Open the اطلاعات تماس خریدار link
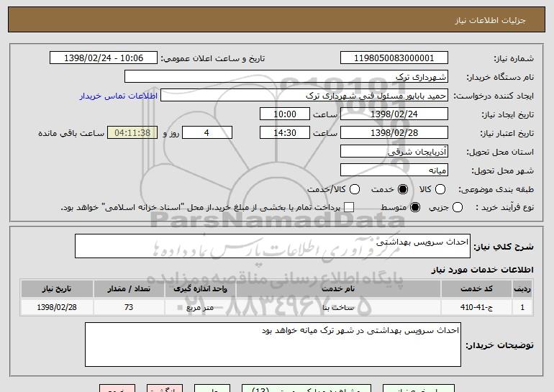 pyautogui.click(x=119, y=96)
